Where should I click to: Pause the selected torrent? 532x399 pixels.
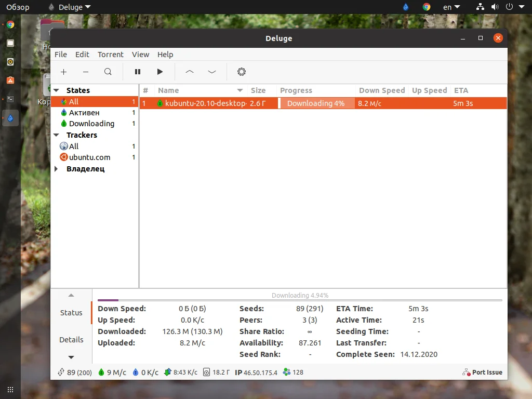point(137,72)
